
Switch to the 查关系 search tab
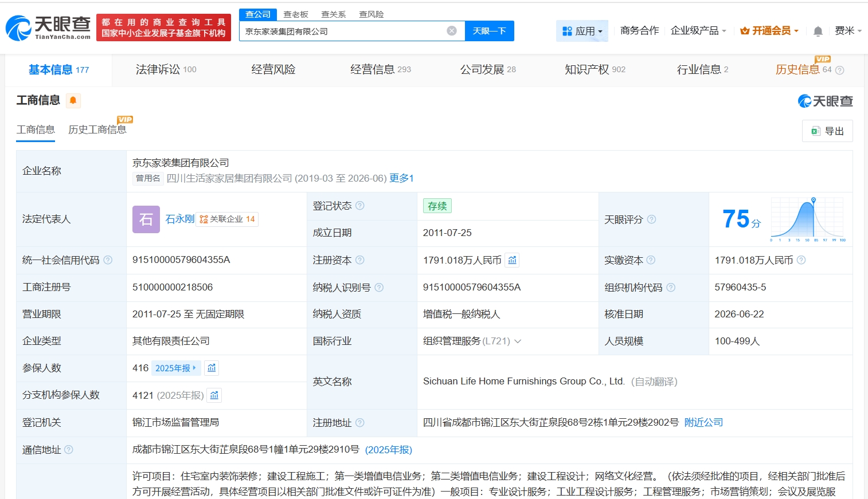(333, 14)
